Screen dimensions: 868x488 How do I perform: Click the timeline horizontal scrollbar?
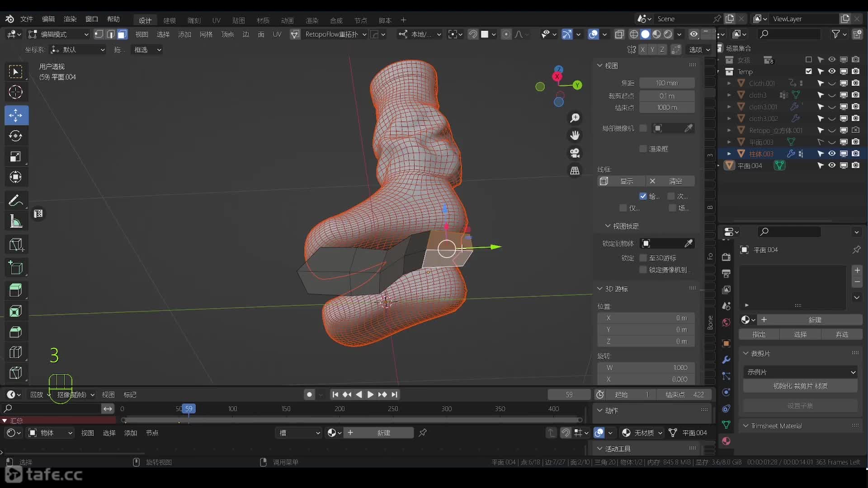pos(351,420)
